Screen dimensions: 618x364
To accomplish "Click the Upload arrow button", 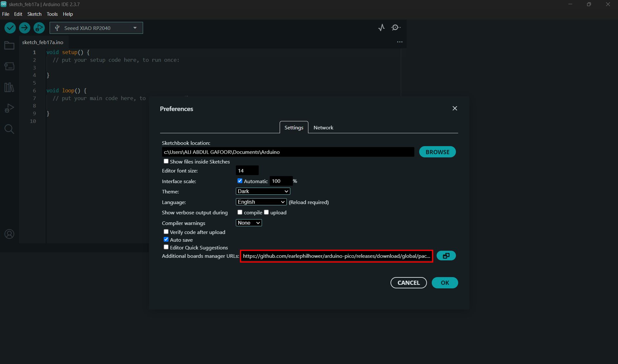I will click(x=24, y=28).
